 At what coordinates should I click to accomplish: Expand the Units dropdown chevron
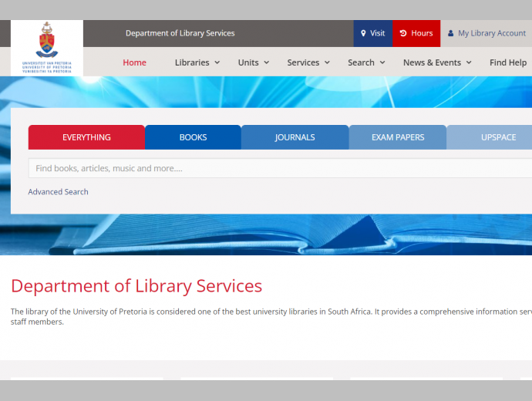coord(267,62)
